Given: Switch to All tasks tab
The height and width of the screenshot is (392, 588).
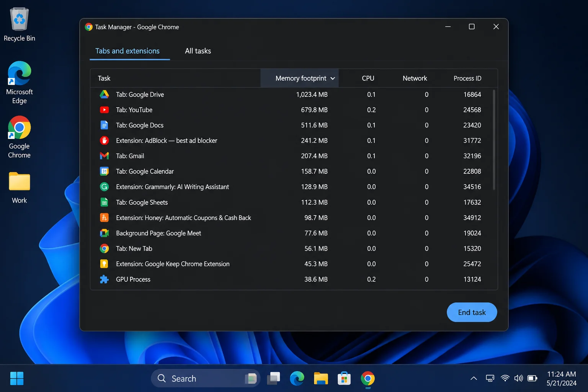Looking at the screenshot, I should coord(198,51).
